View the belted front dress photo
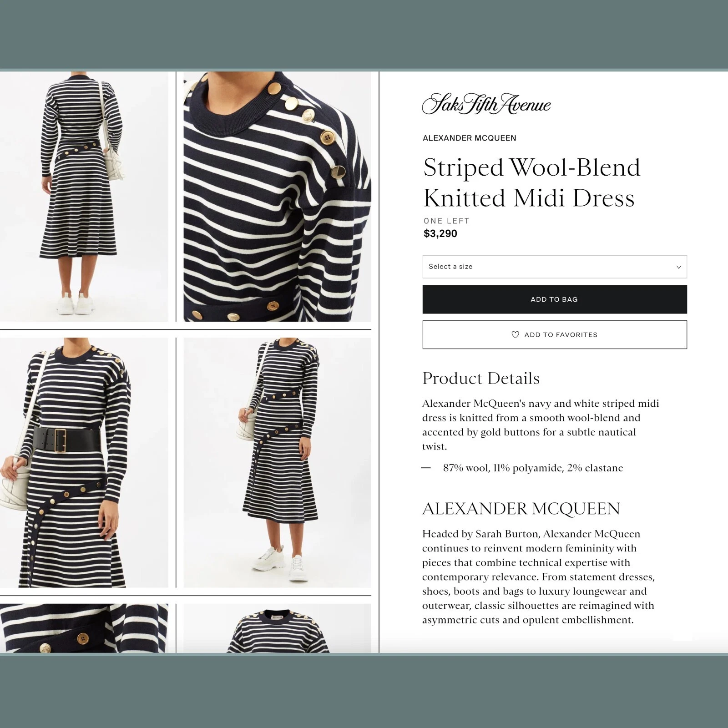 (84, 462)
